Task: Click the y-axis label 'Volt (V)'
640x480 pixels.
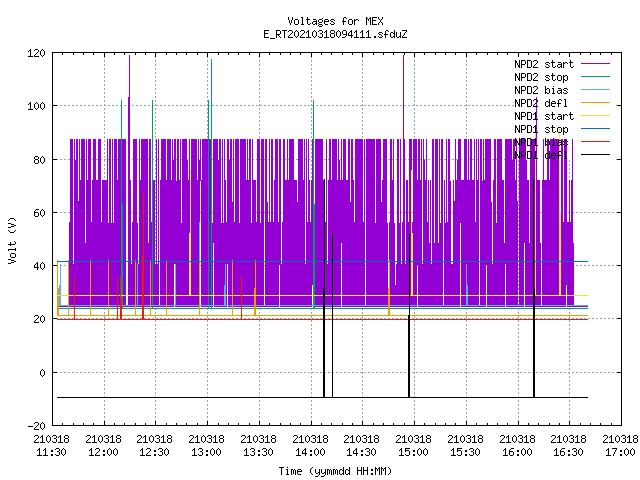Action: pyautogui.click(x=12, y=241)
